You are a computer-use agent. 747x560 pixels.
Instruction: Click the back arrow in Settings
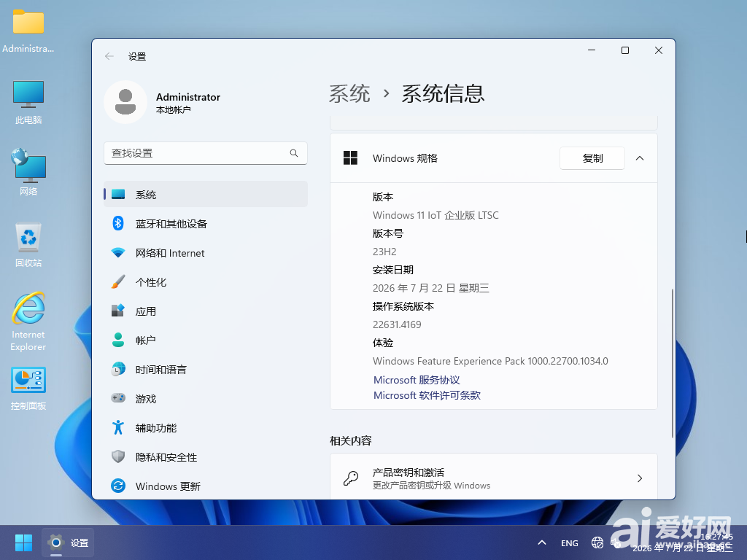click(109, 56)
